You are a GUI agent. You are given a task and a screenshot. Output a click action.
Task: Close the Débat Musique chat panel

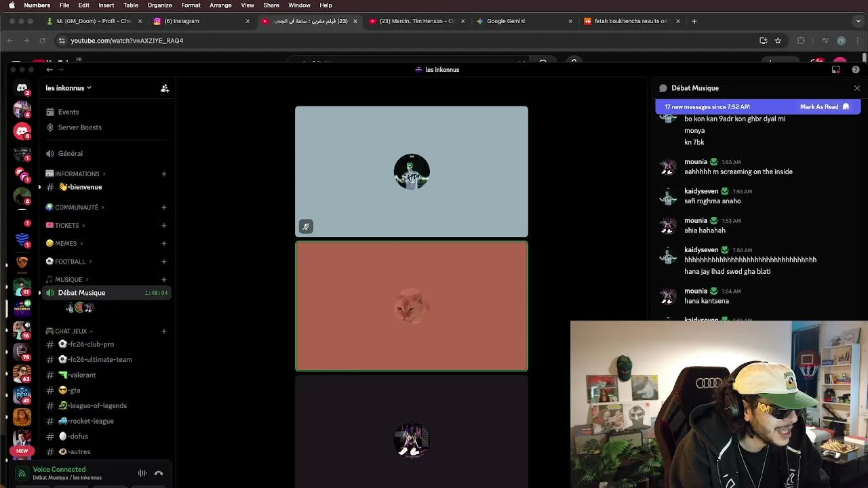click(x=857, y=88)
